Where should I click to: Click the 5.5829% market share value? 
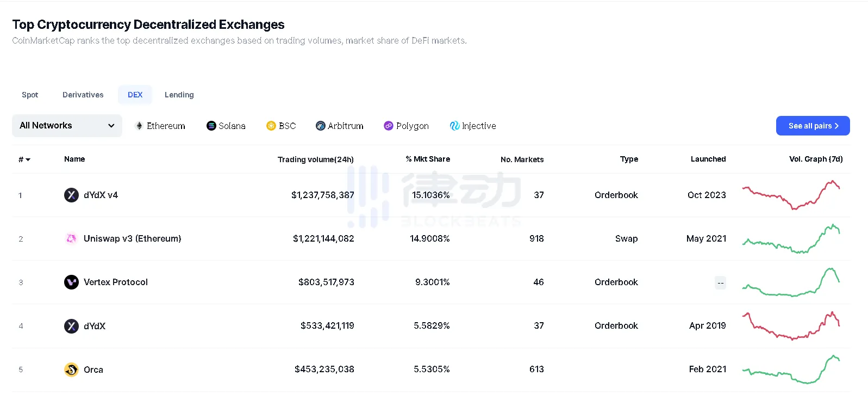pyautogui.click(x=432, y=325)
